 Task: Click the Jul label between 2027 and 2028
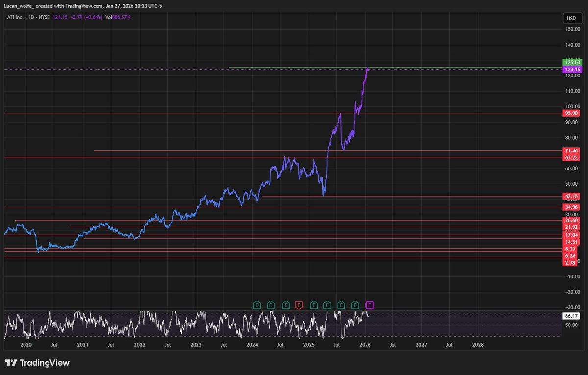(x=449, y=345)
